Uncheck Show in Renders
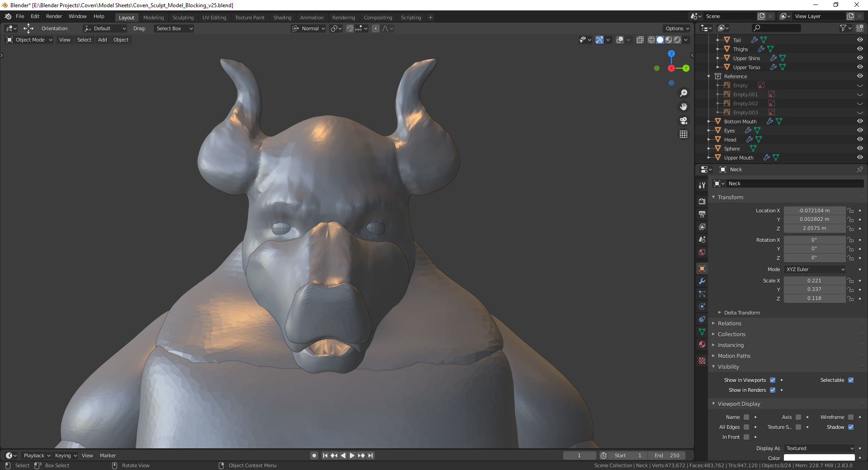This screenshot has height=470, width=868. (x=773, y=390)
